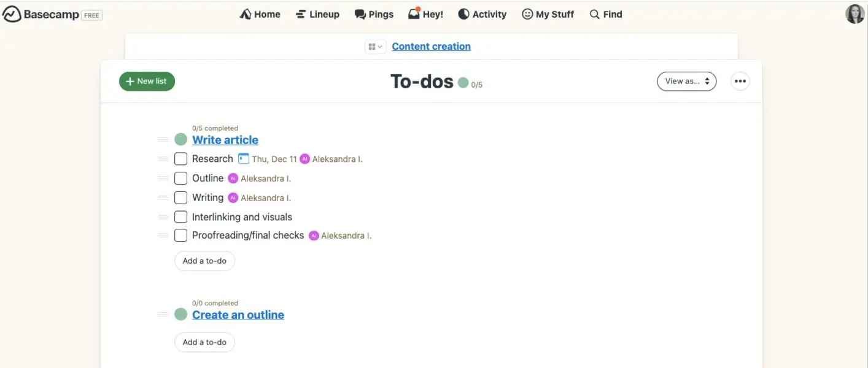This screenshot has width=868, height=368.
Task: Check off the Research to-do
Action: tap(180, 159)
